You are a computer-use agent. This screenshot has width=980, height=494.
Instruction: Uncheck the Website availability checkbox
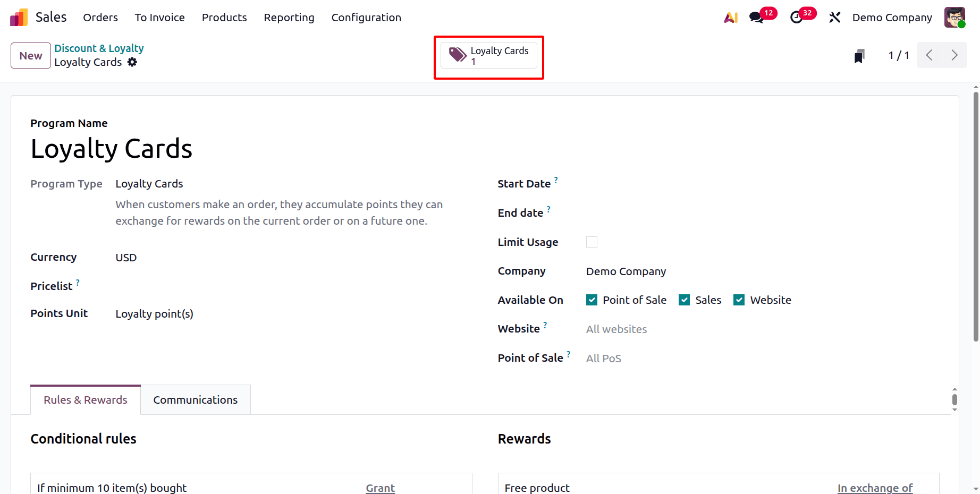click(739, 300)
